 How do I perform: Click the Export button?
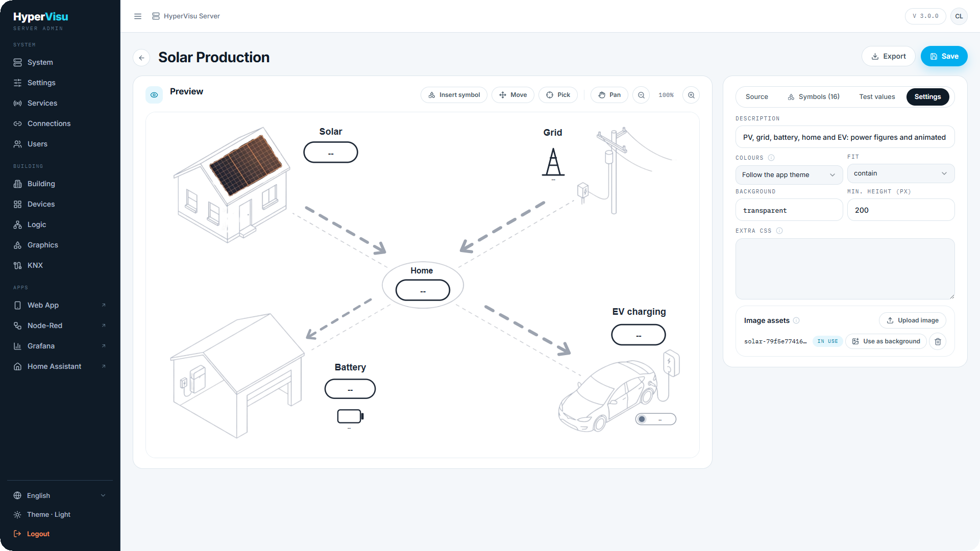tap(888, 56)
